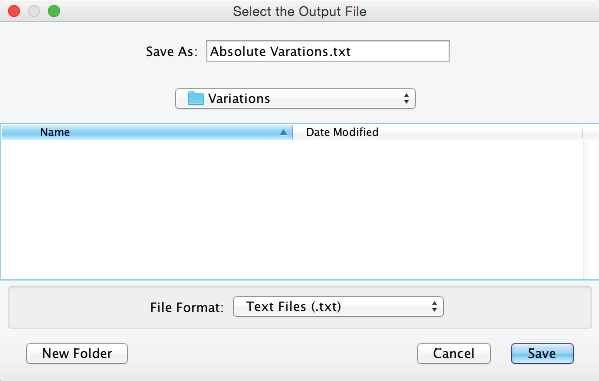Cancel the save dialog
The height and width of the screenshot is (381, 599).
coord(454,353)
